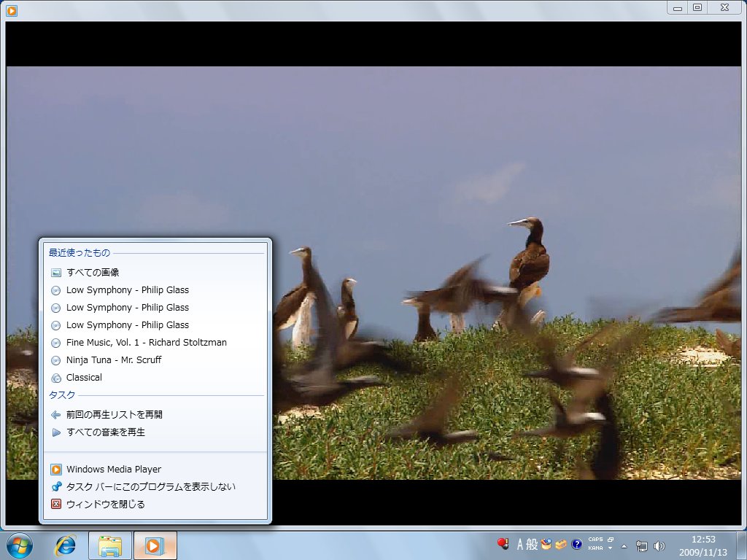The image size is (747, 560).
Task: Close the Media Player window
Action: click(x=724, y=7)
